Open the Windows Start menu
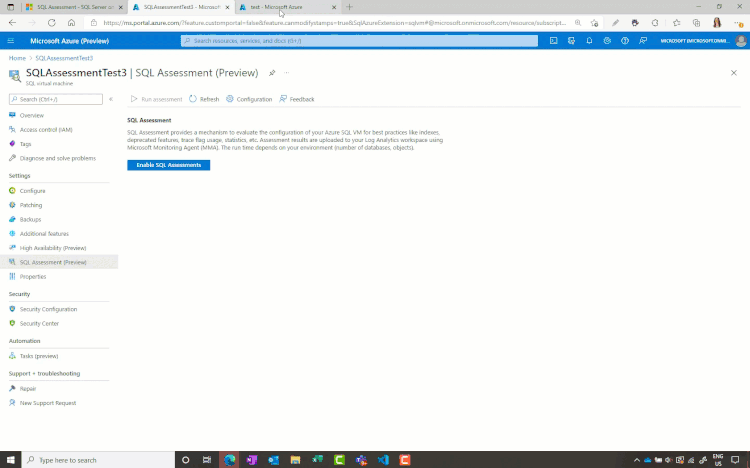The height and width of the screenshot is (468, 750). pos(11,460)
